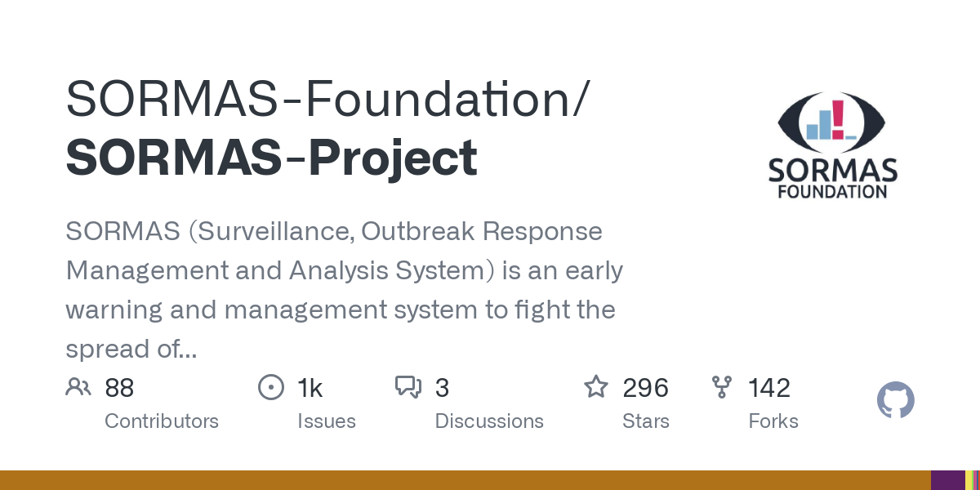Click the brown segment of language bar

(x=465, y=480)
